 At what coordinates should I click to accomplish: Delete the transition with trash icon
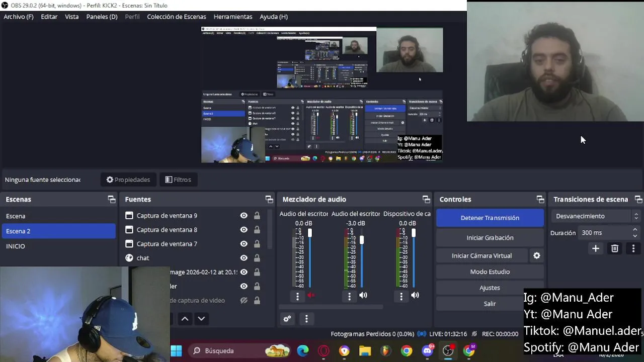[615, 248]
